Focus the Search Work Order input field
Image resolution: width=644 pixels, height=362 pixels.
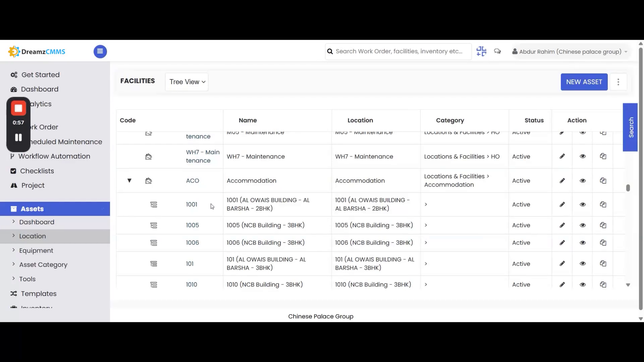click(x=398, y=51)
